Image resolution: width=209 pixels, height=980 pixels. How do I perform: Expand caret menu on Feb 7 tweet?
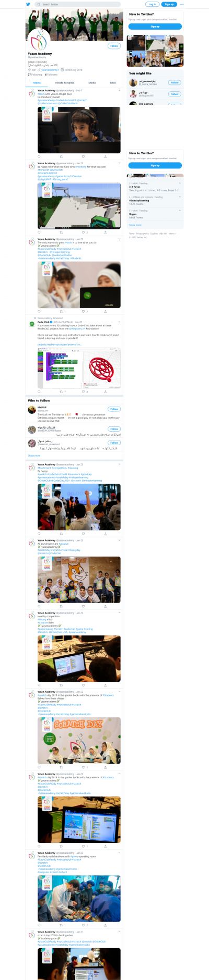click(119, 90)
